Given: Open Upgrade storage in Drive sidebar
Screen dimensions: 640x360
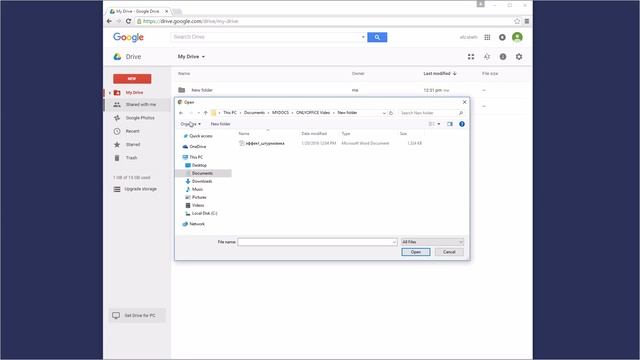Looking at the screenshot, I should coord(136,189).
